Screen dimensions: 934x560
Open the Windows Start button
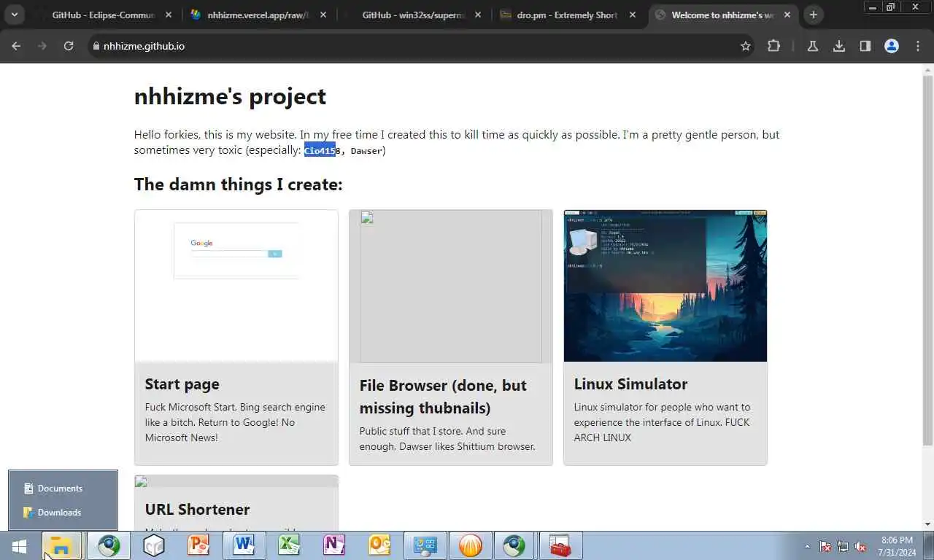tap(20, 545)
